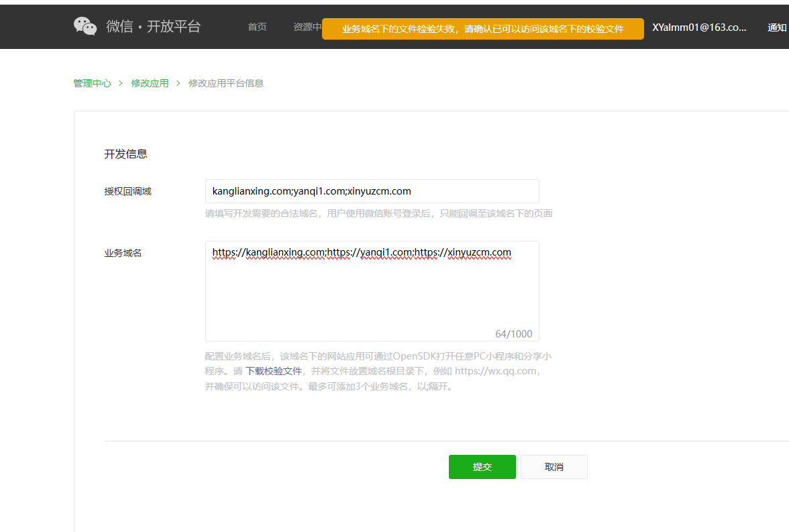The width and height of the screenshot is (789, 532).
Task: Submit the form with 提交
Action: click(x=482, y=466)
